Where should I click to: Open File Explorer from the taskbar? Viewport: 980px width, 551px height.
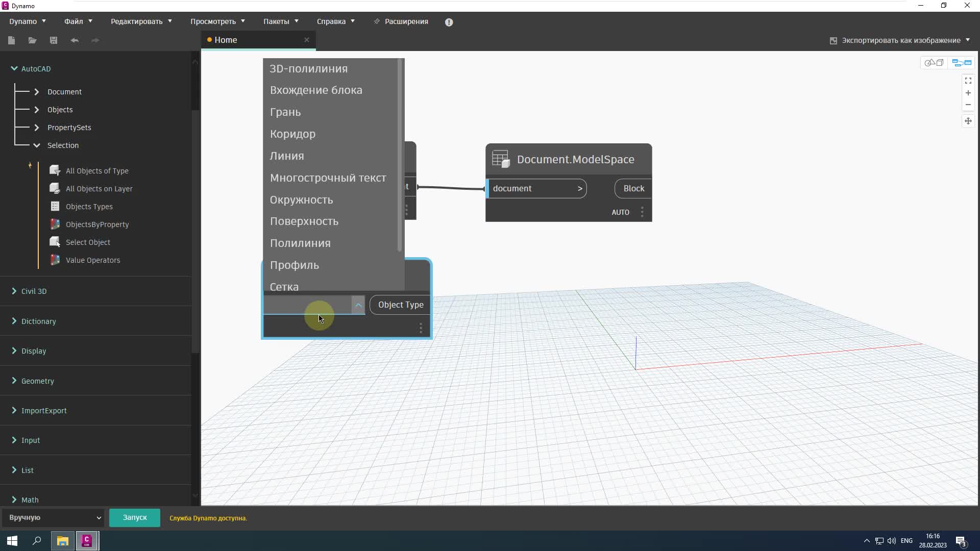[63, 541]
